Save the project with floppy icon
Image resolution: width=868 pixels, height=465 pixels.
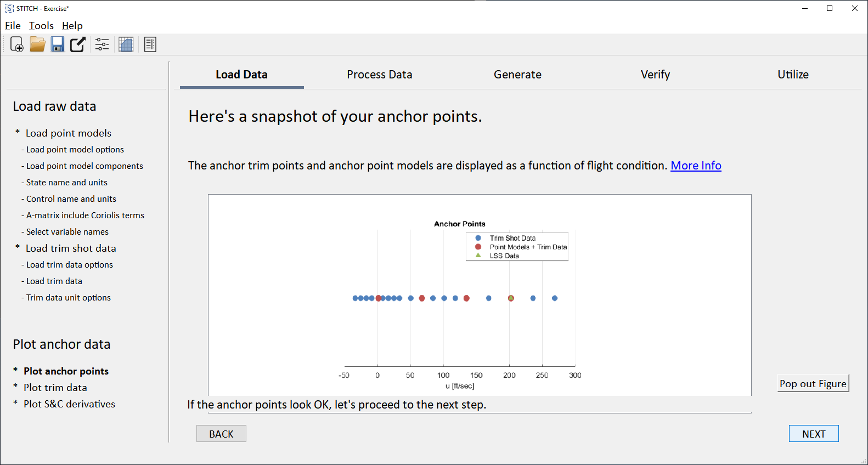58,44
